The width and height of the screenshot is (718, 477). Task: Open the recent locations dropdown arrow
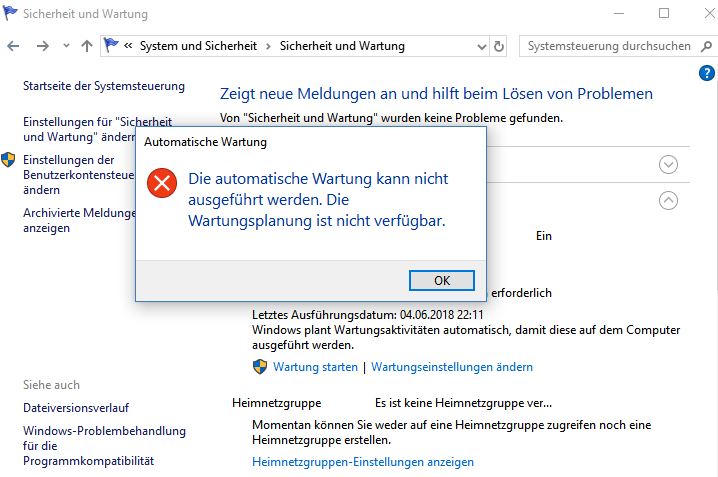(66, 45)
